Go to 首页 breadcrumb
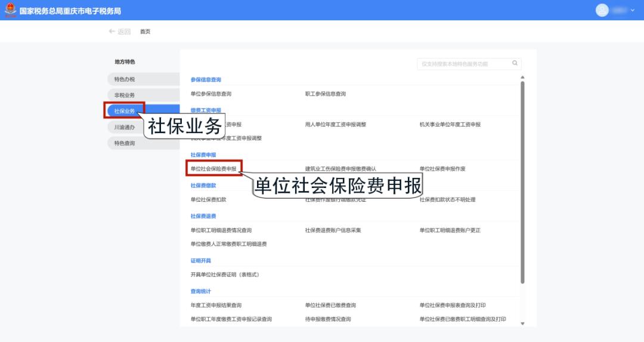 point(145,32)
